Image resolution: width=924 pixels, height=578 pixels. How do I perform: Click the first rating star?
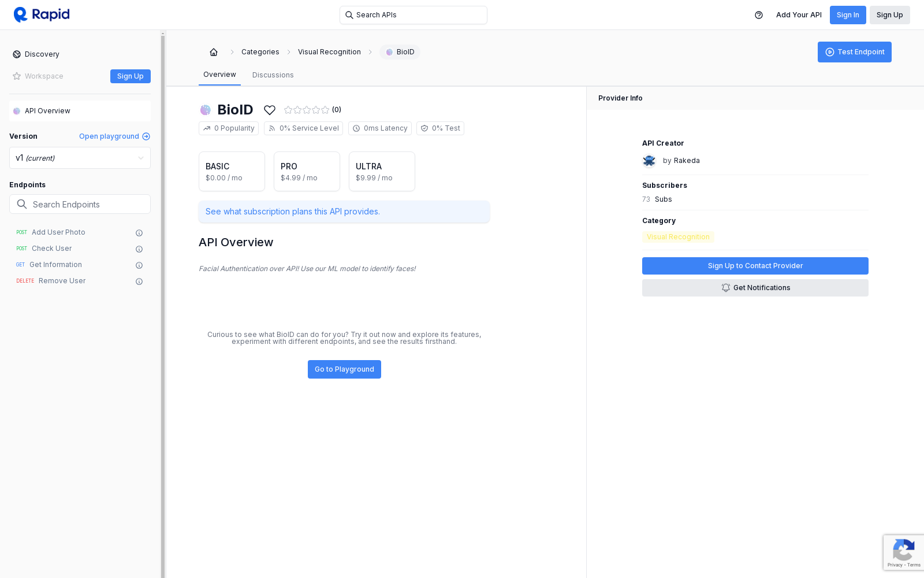(288, 110)
